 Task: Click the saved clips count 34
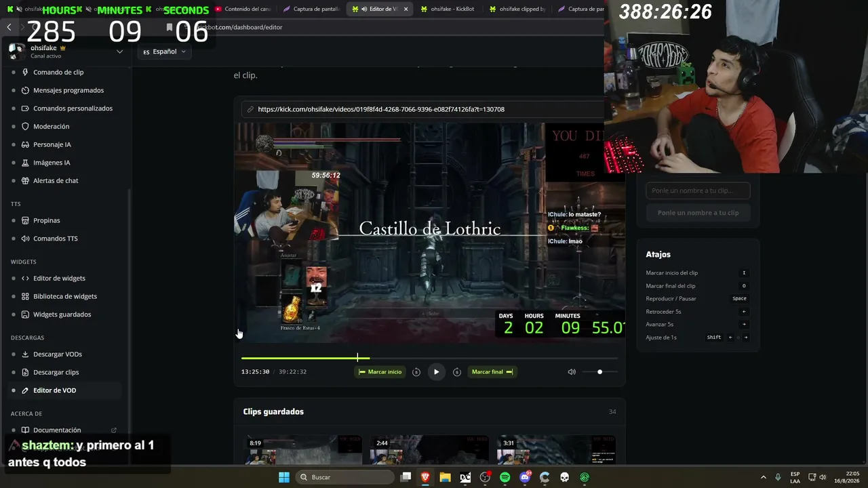pos(612,411)
